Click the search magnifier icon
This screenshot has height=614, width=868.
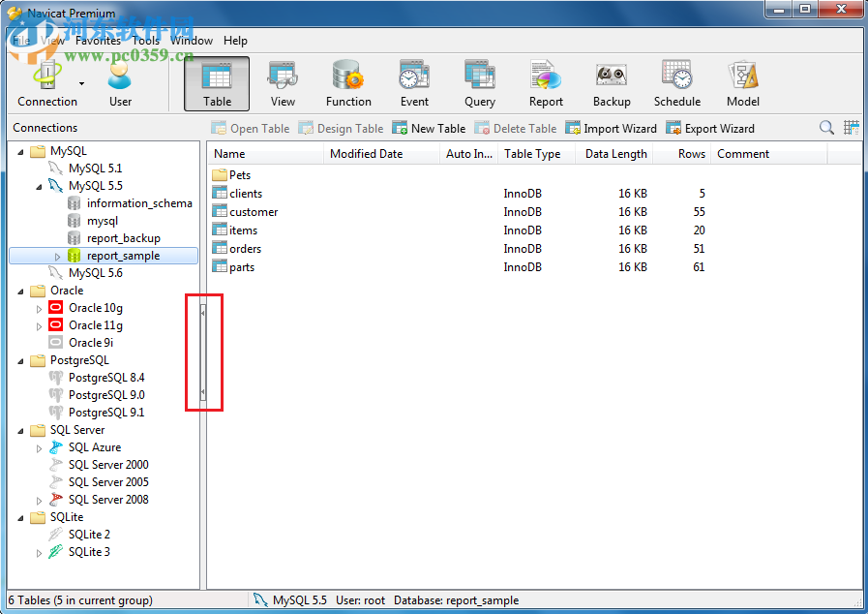(826, 128)
